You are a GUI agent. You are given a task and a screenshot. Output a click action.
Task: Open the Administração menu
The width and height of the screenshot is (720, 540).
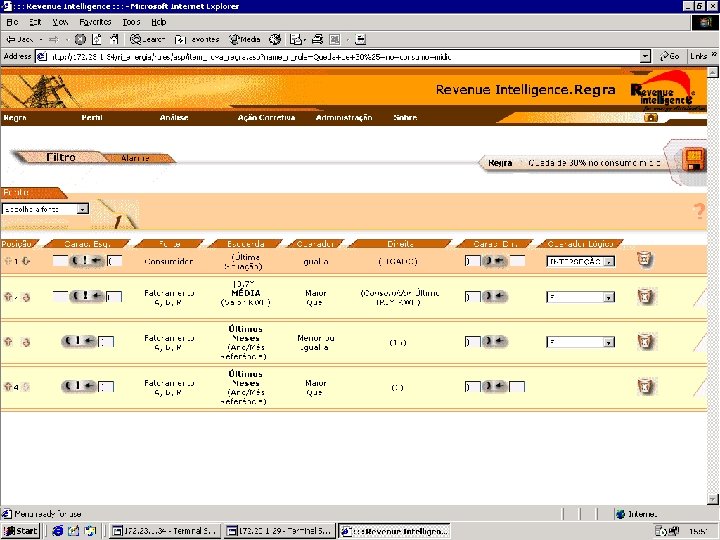click(344, 118)
